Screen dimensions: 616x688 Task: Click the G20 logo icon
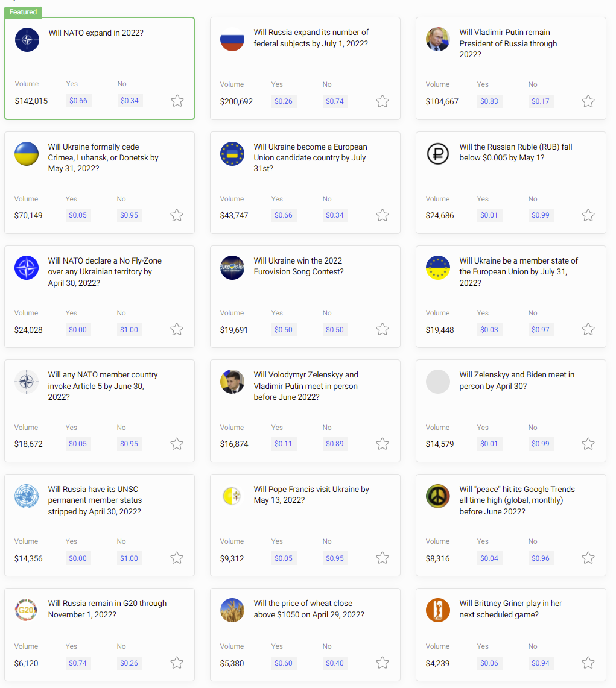point(27,610)
